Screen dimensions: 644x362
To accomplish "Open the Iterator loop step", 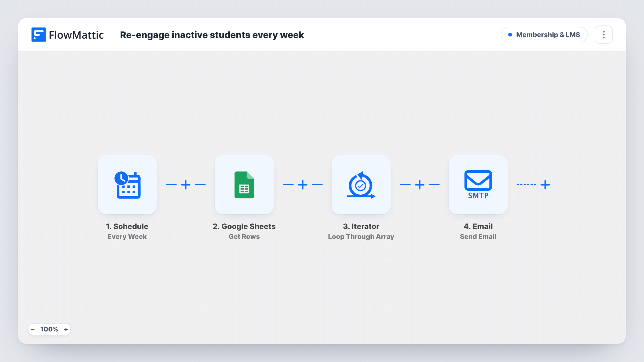I will click(x=361, y=185).
